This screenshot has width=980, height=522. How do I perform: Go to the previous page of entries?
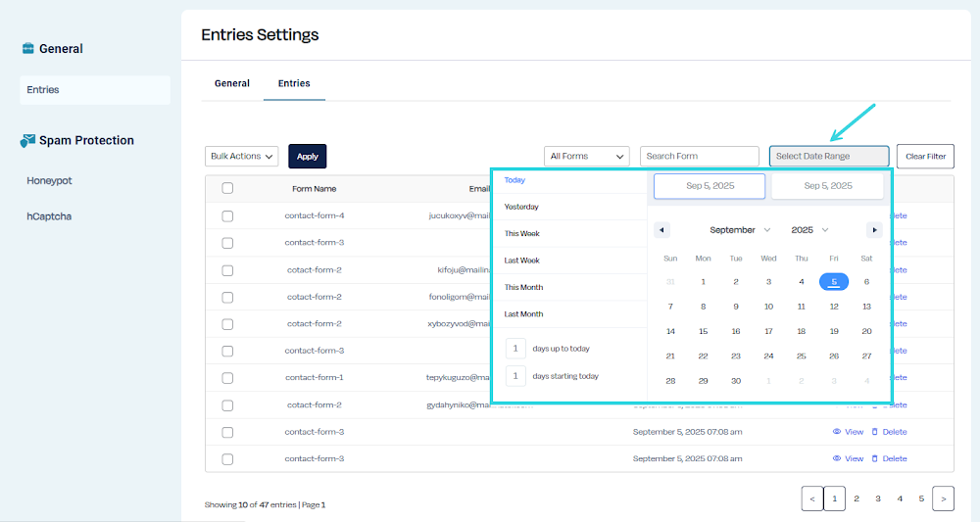click(x=811, y=498)
